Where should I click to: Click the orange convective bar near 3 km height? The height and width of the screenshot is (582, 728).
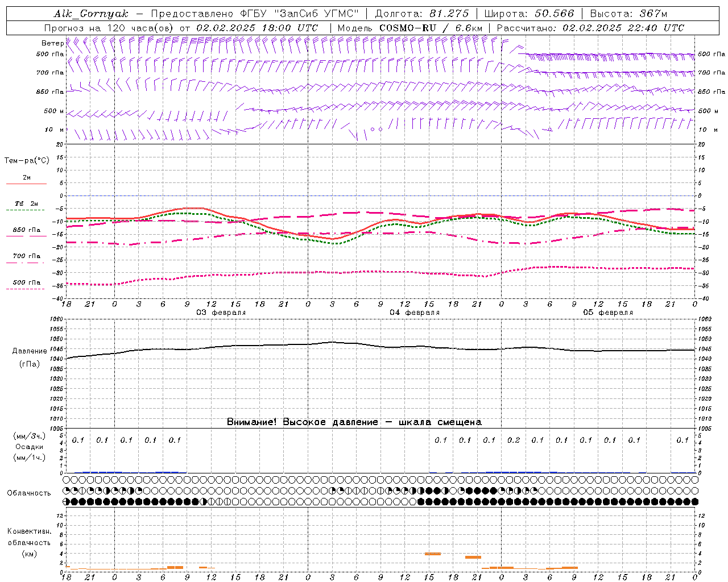473,557
